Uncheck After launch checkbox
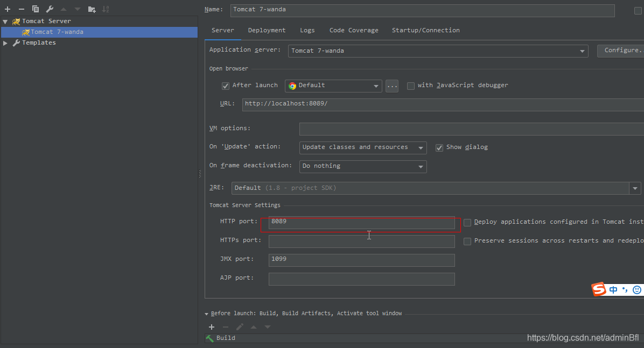Image resolution: width=644 pixels, height=348 pixels. point(226,86)
